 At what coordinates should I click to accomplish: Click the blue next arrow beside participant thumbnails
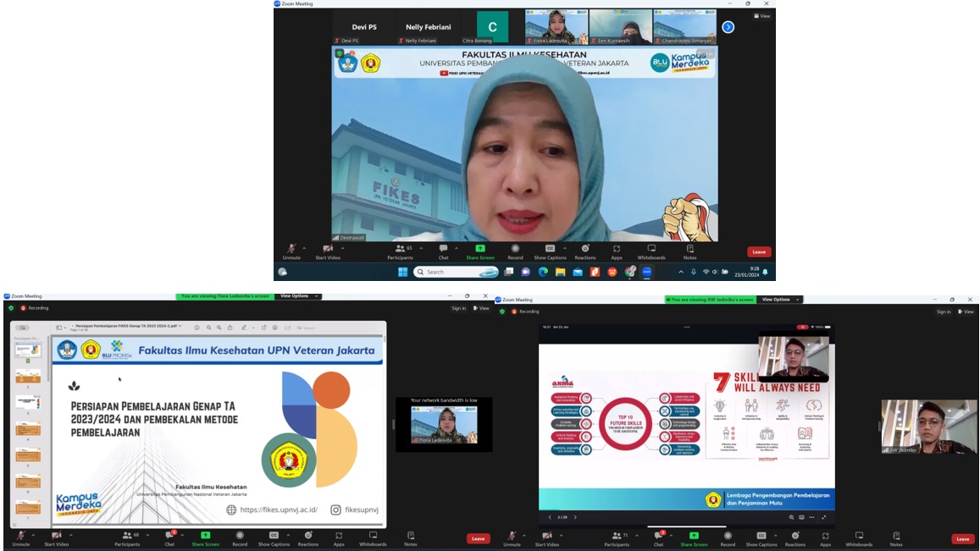pyautogui.click(x=728, y=27)
